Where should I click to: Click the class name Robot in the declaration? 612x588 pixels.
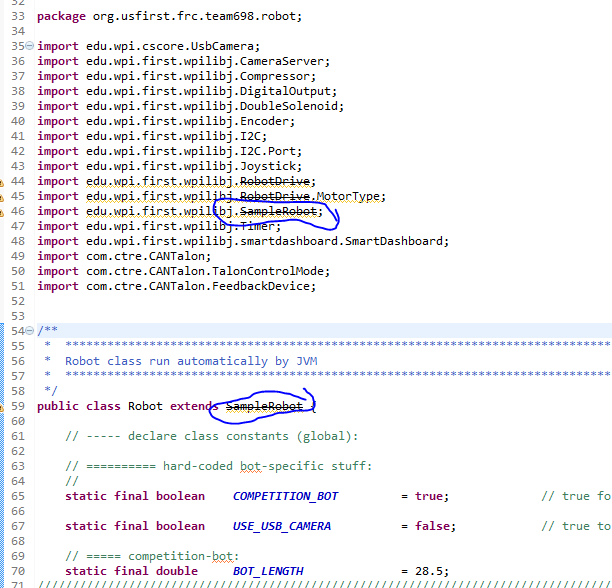point(145,406)
